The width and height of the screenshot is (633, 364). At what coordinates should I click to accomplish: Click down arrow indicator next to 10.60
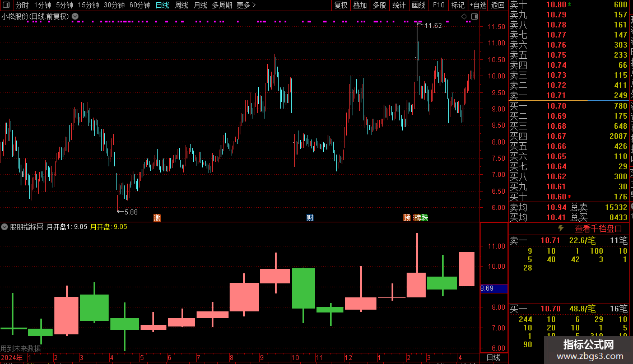click(x=569, y=197)
